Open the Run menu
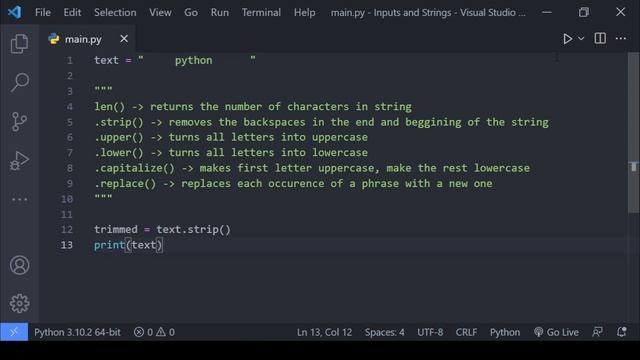 220,13
